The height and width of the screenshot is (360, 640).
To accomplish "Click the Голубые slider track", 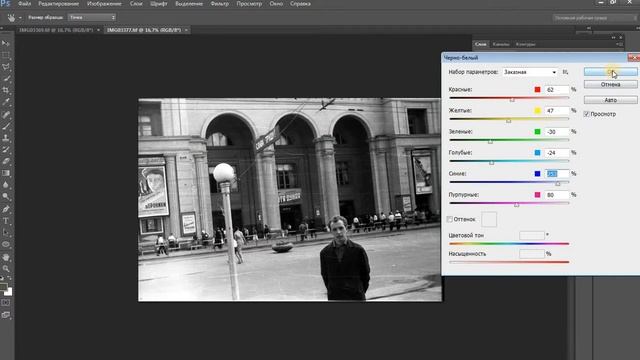I will pyautogui.click(x=509, y=161).
